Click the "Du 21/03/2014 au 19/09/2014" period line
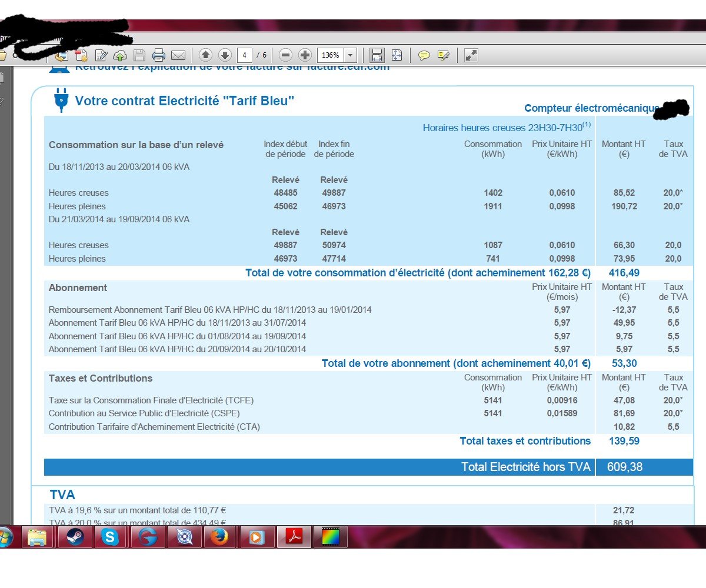The height and width of the screenshot is (588, 706). pyautogui.click(x=119, y=219)
